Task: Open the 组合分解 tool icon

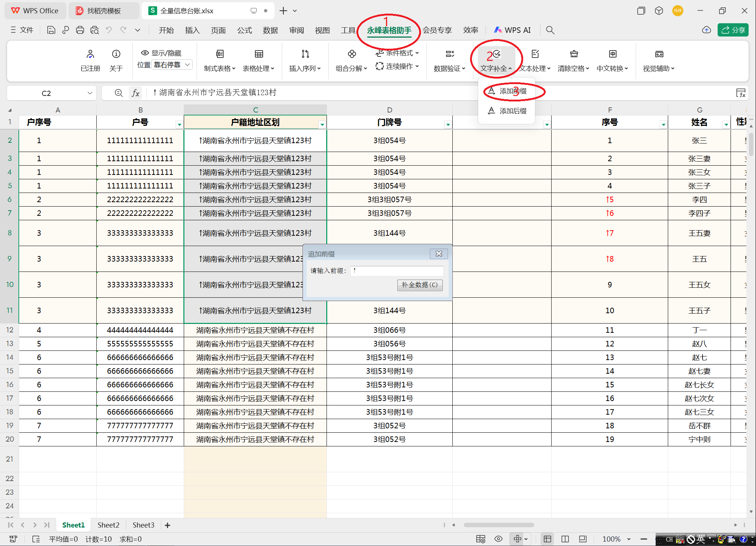Action: (352, 54)
